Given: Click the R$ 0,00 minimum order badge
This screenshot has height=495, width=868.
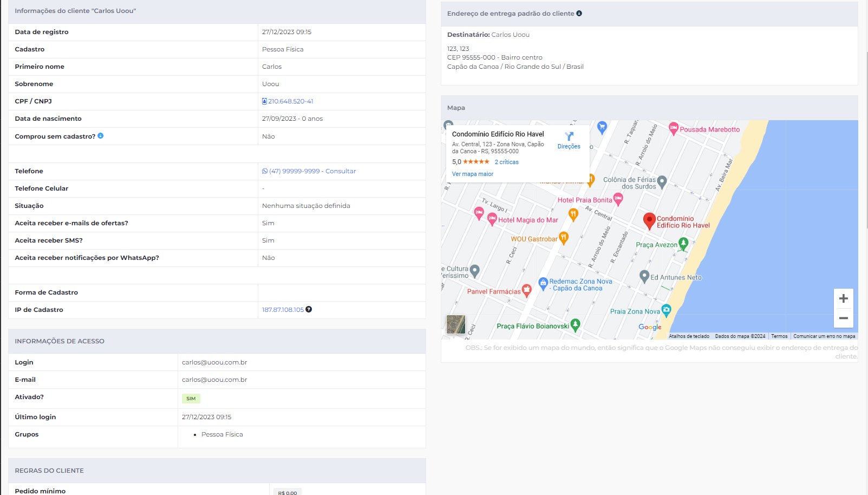Looking at the screenshot, I should click(288, 493).
